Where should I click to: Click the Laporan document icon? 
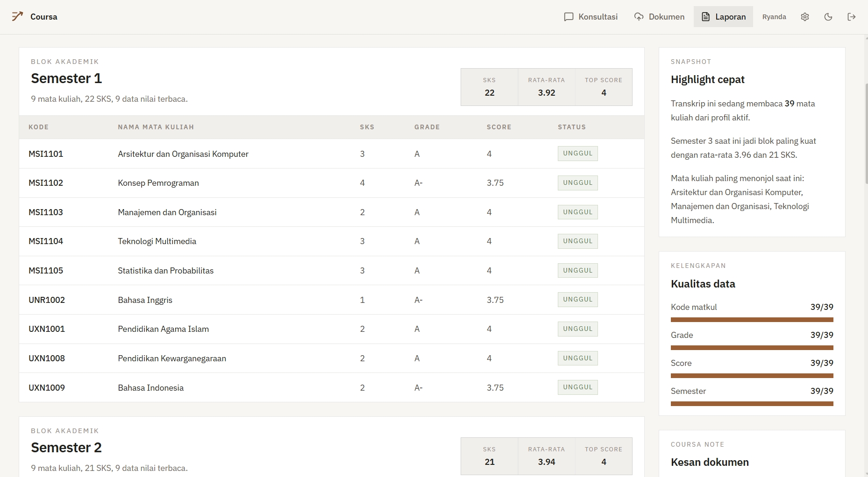(x=706, y=17)
